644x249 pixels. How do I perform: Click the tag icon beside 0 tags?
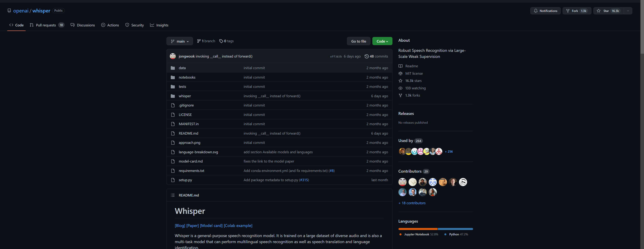coord(221,41)
